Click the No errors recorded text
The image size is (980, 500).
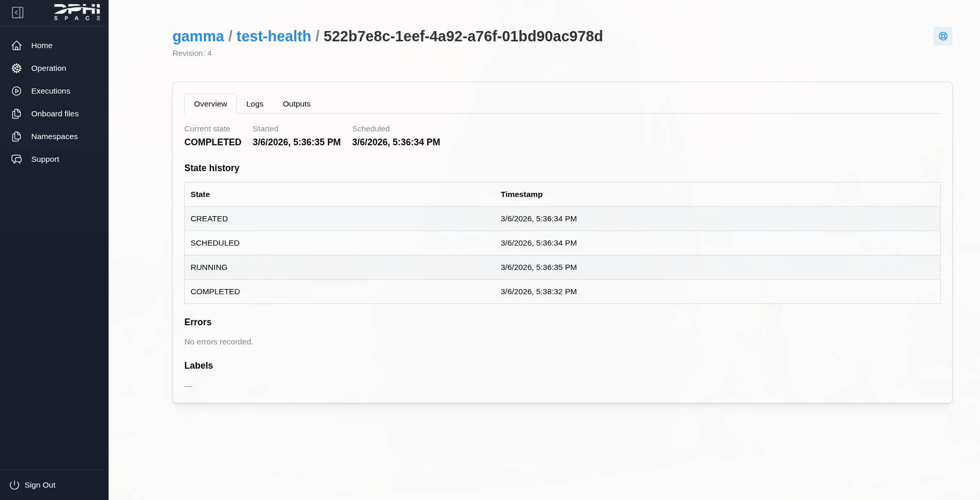pos(219,342)
